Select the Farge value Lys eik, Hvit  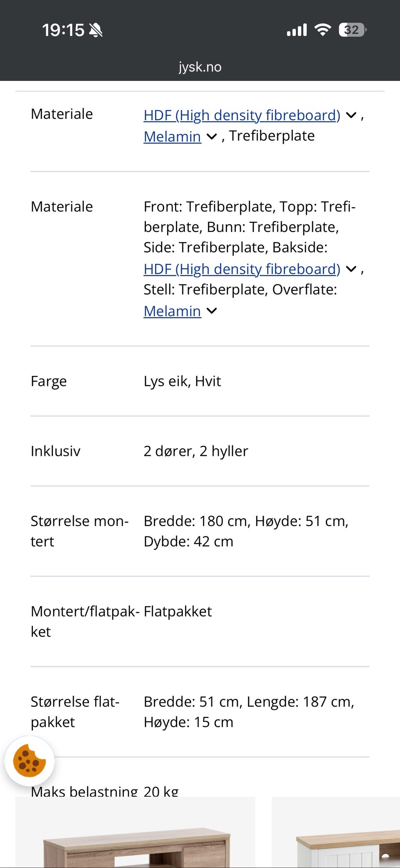182,381
